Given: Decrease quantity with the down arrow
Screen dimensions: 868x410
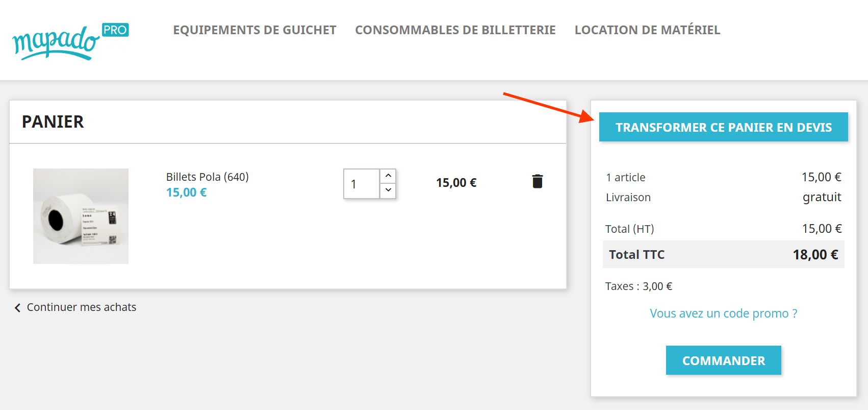Looking at the screenshot, I should tap(388, 190).
